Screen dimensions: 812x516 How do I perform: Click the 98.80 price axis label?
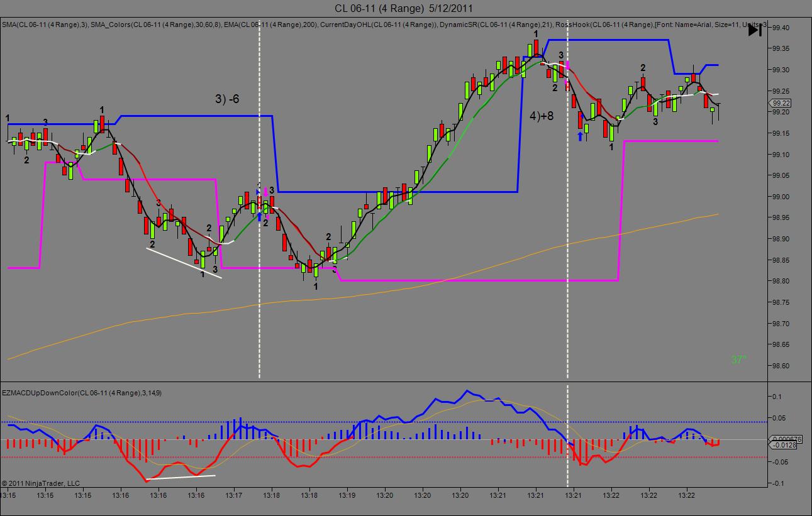click(782, 282)
